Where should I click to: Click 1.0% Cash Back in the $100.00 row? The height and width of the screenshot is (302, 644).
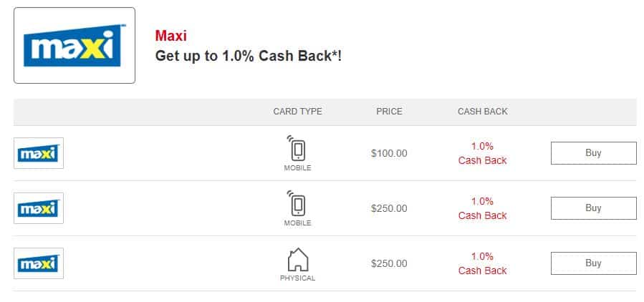tap(482, 153)
